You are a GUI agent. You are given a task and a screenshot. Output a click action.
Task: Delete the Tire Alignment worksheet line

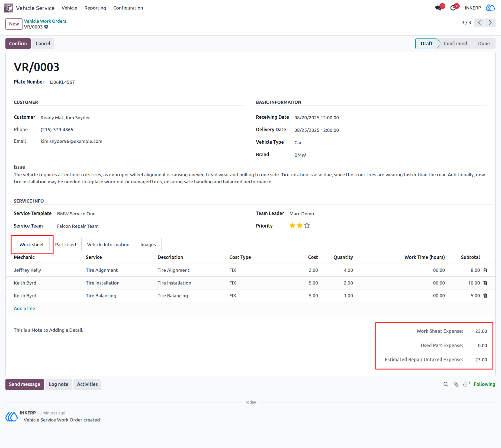point(485,270)
